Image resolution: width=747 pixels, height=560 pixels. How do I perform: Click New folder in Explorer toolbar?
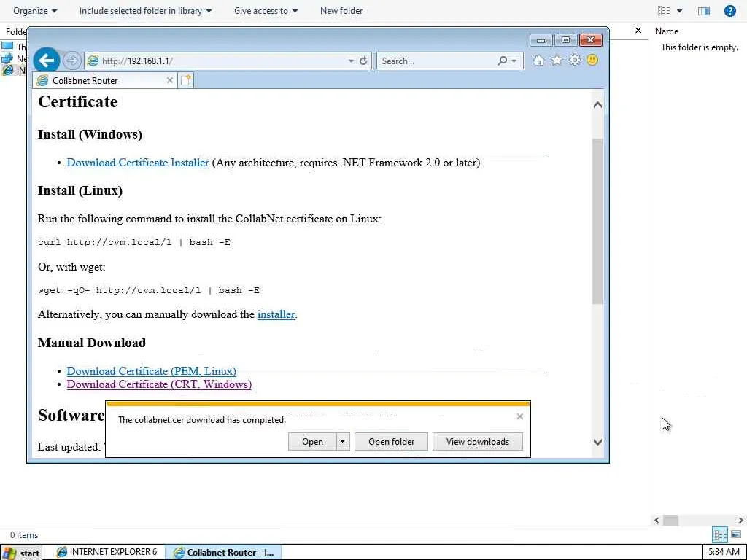coord(341,10)
